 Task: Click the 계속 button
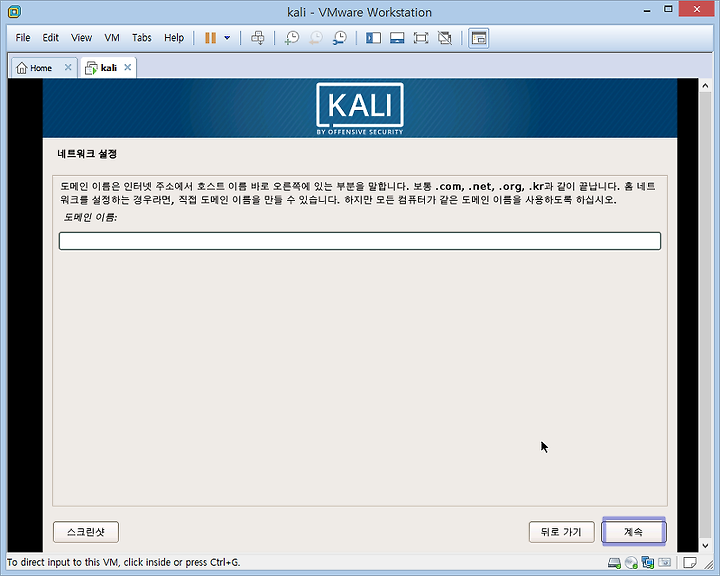[634, 532]
